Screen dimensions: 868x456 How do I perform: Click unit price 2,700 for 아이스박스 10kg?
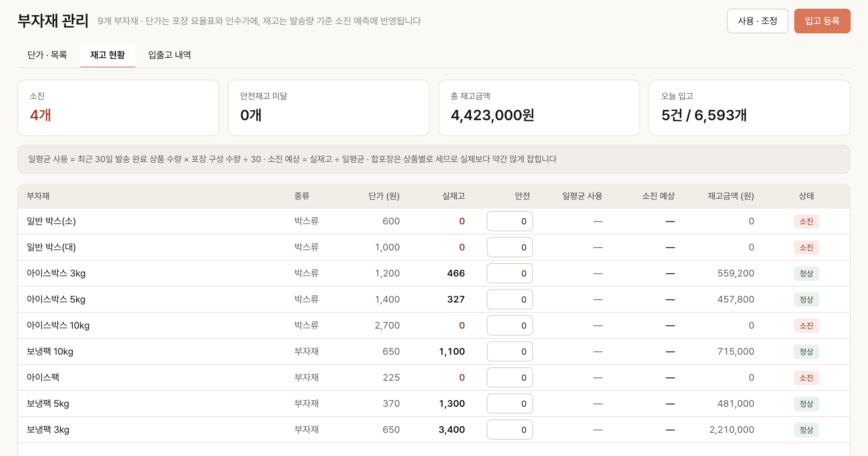(387, 325)
